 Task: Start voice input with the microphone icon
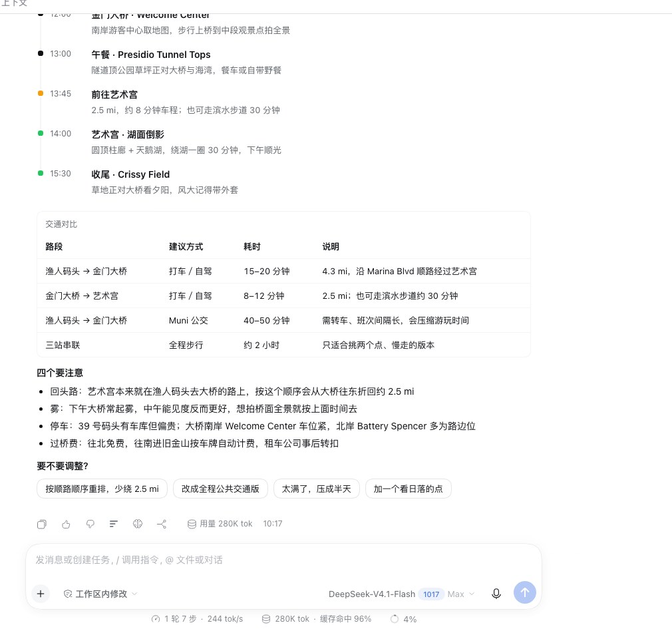(x=496, y=594)
